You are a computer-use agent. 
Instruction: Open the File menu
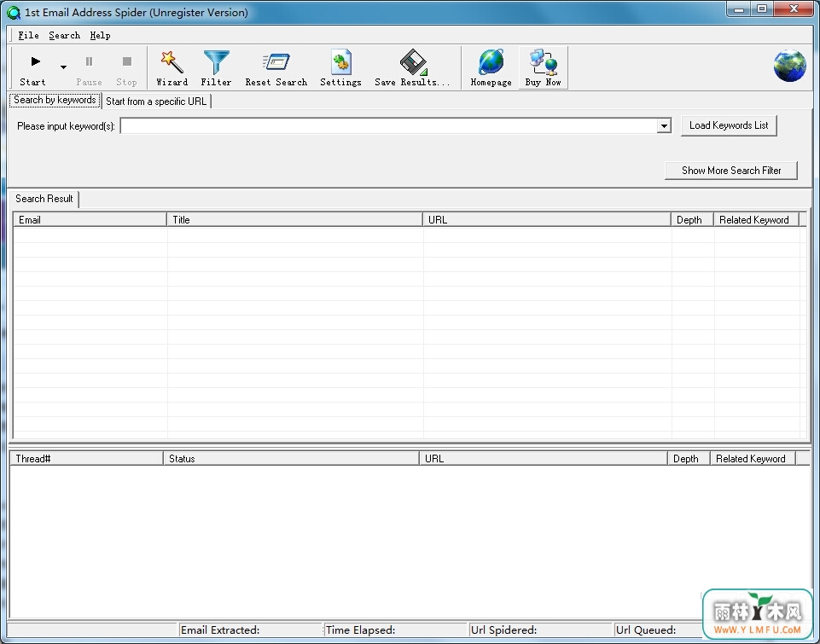(28, 35)
